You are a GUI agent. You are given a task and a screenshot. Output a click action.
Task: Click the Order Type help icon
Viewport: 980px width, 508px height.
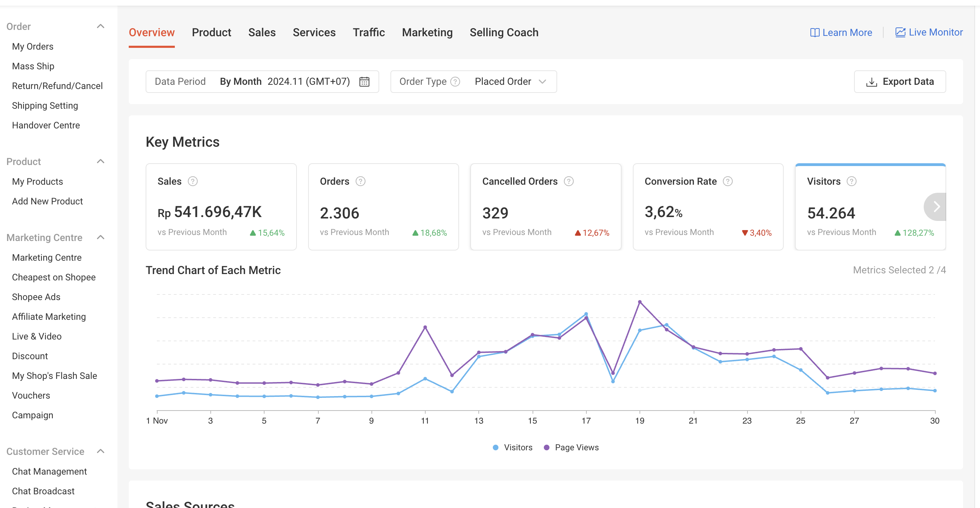[455, 82]
